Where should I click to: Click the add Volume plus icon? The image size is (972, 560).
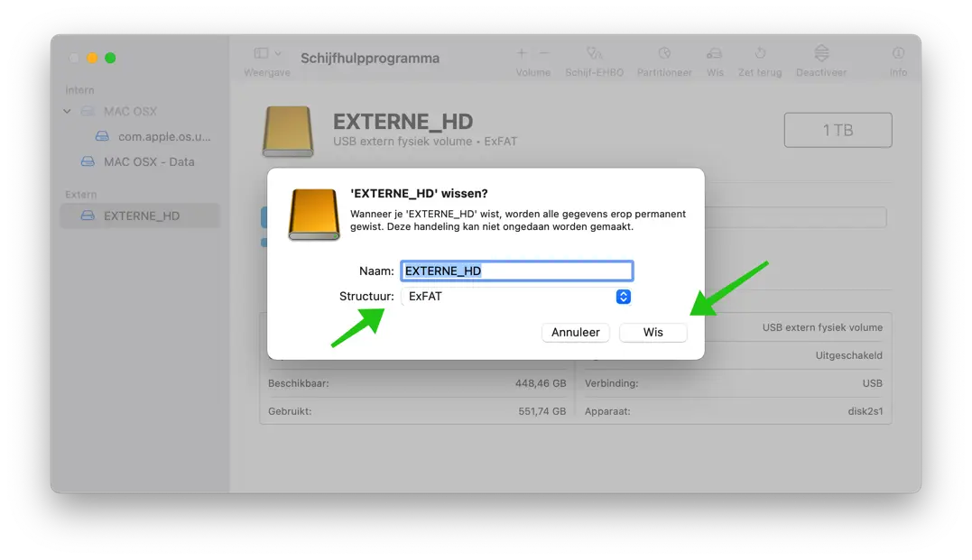coord(522,53)
